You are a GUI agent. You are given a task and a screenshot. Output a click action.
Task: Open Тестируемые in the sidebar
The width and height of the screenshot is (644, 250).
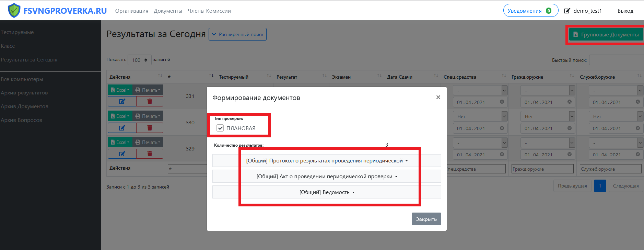[17, 32]
